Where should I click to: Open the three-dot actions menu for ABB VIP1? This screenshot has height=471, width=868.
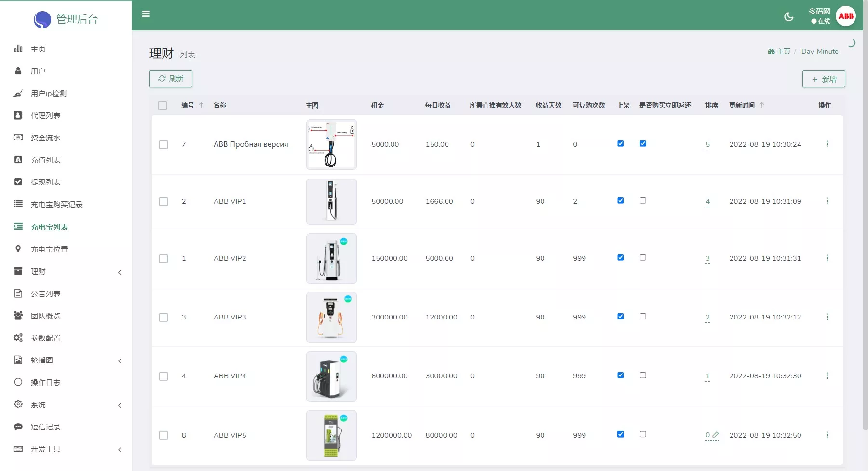coord(827,201)
